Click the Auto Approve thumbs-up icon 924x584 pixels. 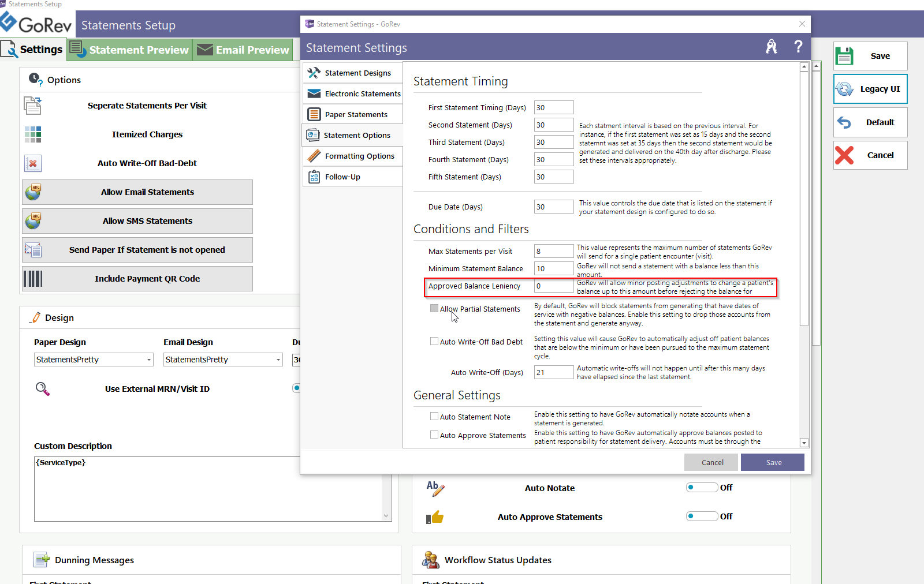pos(435,517)
